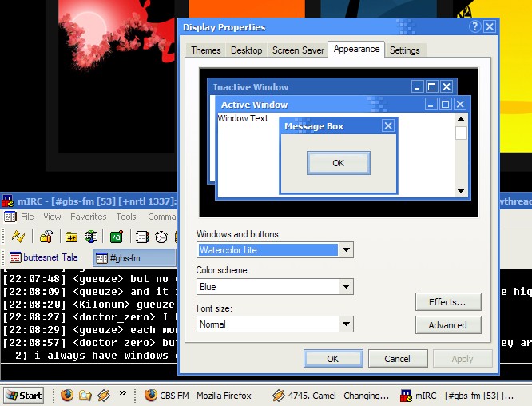
Task: Click the Inactive Window title in preview
Action: click(251, 87)
